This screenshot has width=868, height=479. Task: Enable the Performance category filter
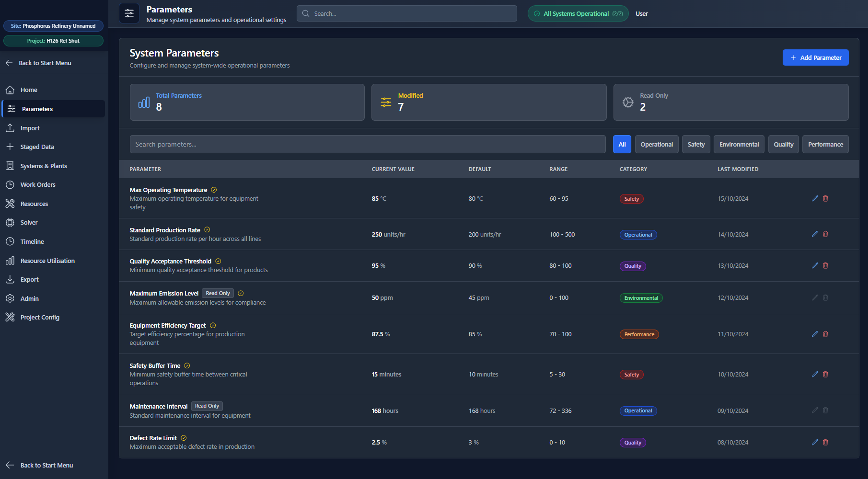[825, 144]
